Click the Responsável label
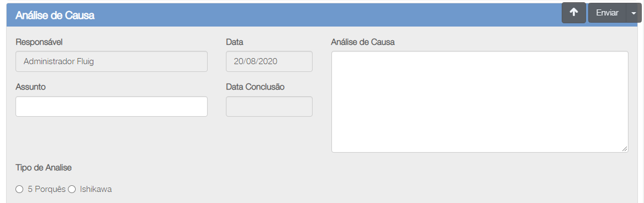The width and height of the screenshot is (644, 203). pyautogui.click(x=39, y=42)
